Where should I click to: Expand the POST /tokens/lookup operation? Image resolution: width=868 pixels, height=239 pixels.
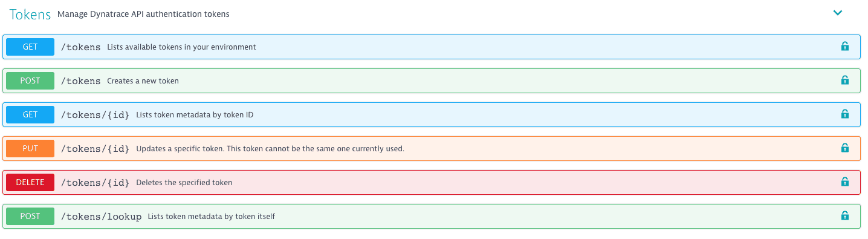pyautogui.click(x=432, y=216)
